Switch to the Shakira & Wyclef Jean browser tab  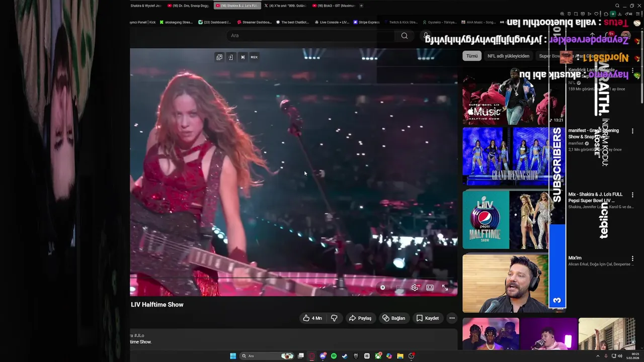tap(145, 6)
